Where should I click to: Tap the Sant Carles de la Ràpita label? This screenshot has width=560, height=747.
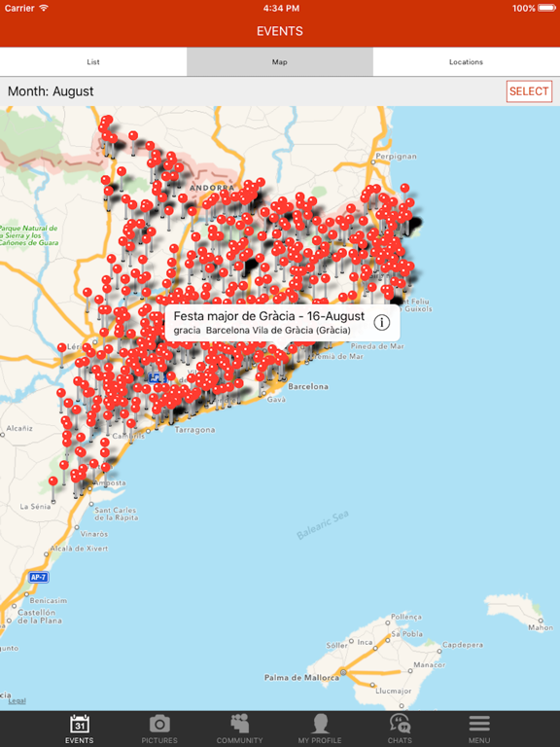point(116,514)
